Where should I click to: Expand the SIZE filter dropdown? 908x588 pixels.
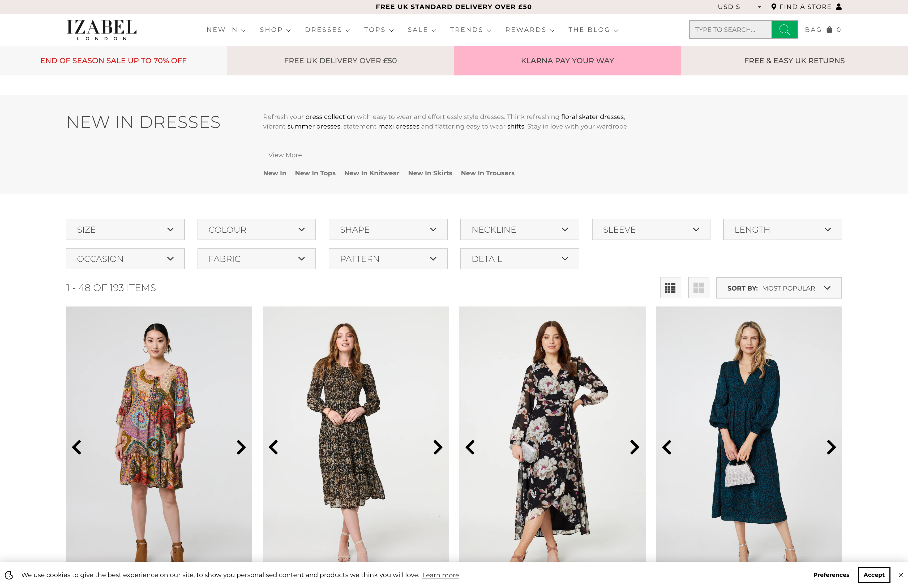tap(125, 229)
